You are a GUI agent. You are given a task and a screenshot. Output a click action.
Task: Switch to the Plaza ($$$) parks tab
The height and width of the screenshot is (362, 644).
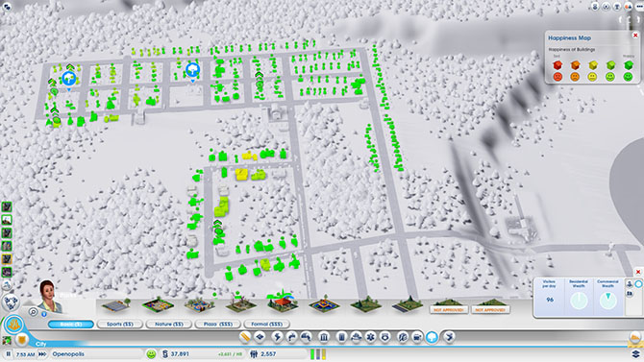pos(218,324)
